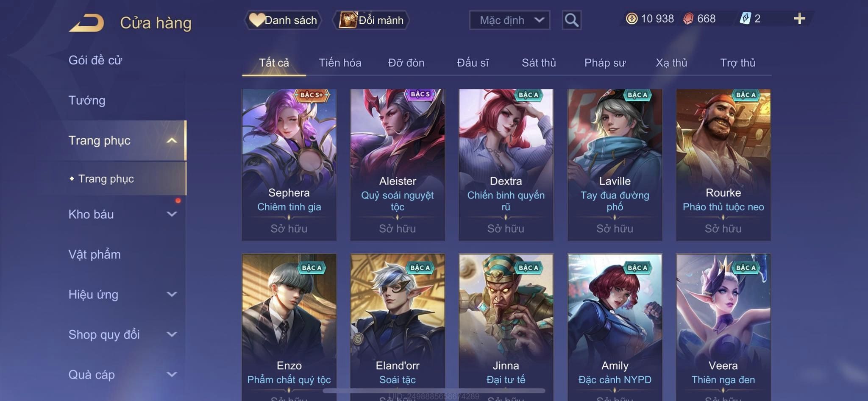Image resolution: width=868 pixels, height=401 pixels.
Task: Switch to the Pháp sư tab
Action: click(x=605, y=63)
